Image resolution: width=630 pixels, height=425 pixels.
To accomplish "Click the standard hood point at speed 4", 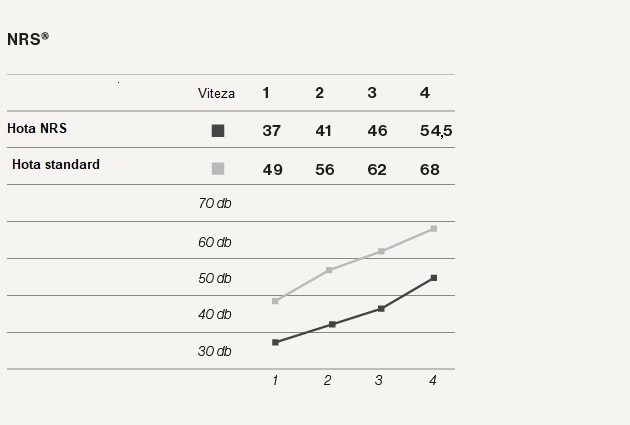I will coord(434,229).
